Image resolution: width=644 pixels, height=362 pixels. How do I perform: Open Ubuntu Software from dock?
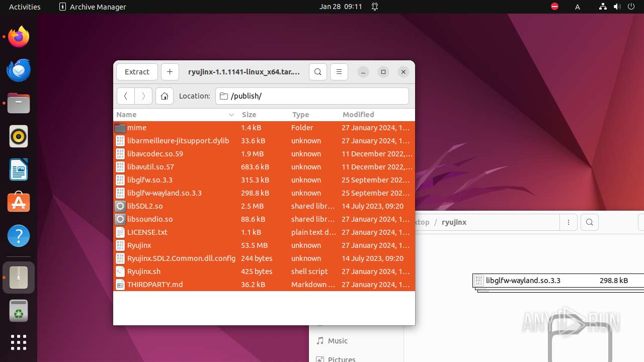pos(19,203)
